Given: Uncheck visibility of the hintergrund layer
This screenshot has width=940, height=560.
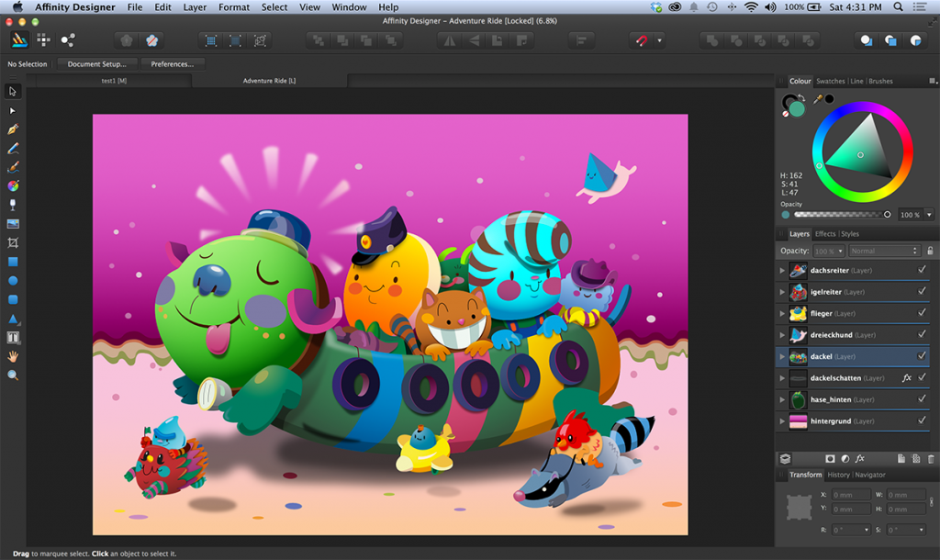Looking at the screenshot, I should [922, 421].
